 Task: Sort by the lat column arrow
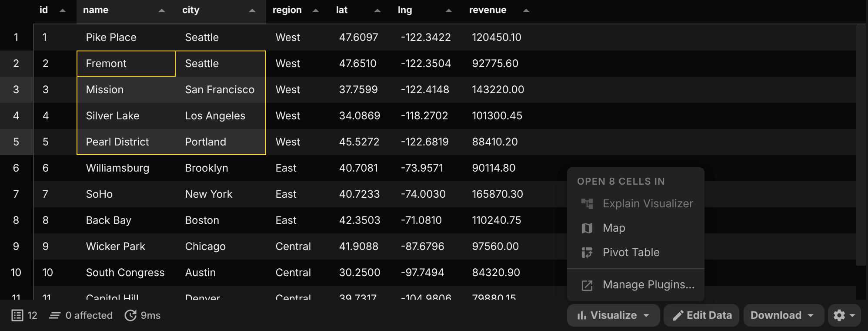[377, 10]
